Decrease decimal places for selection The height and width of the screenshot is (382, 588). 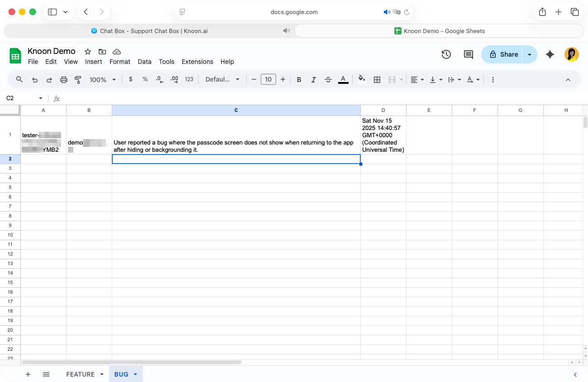click(x=159, y=79)
